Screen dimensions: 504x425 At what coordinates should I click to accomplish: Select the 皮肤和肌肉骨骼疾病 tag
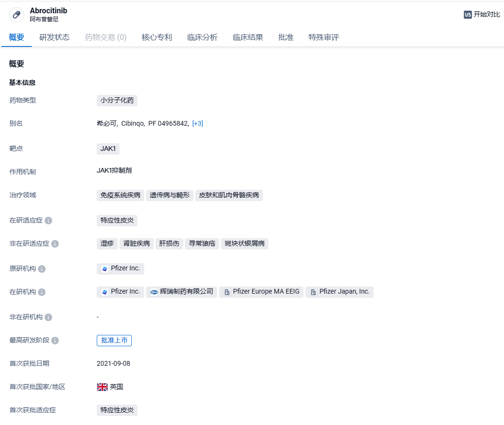coord(229,195)
